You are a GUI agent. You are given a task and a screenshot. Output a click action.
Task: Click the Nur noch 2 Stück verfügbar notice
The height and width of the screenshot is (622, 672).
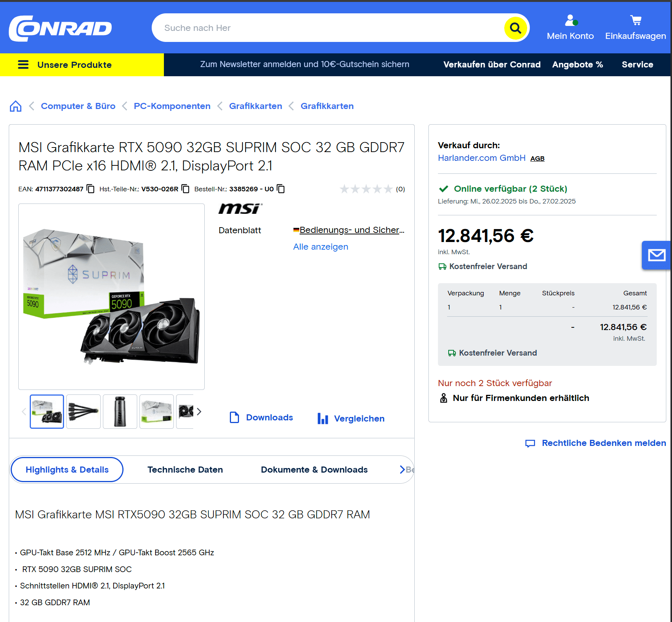495,383
